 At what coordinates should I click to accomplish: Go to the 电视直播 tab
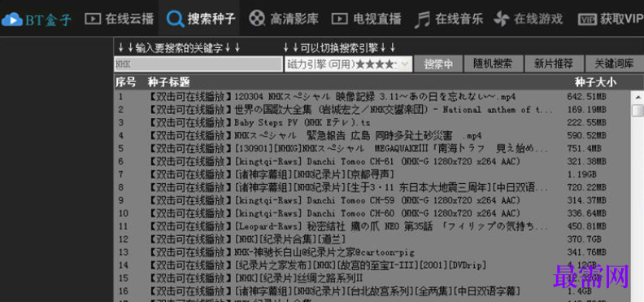pyautogui.click(x=367, y=19)
